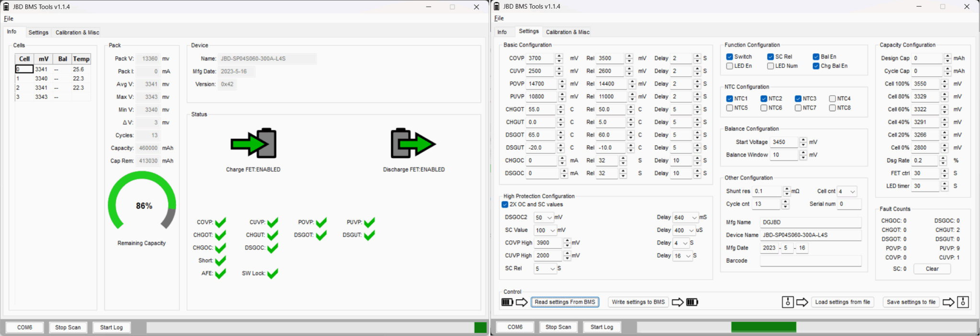This screenshot has width=980, height=336.
Task: Toggle the NTC4 checkbox
Action: coord(833,98)
